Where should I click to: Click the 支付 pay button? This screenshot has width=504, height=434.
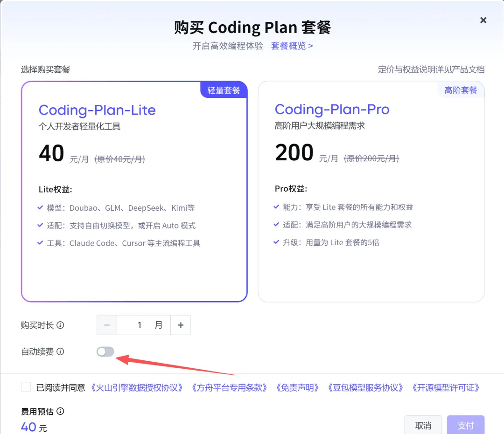click(x=466, y=425)
